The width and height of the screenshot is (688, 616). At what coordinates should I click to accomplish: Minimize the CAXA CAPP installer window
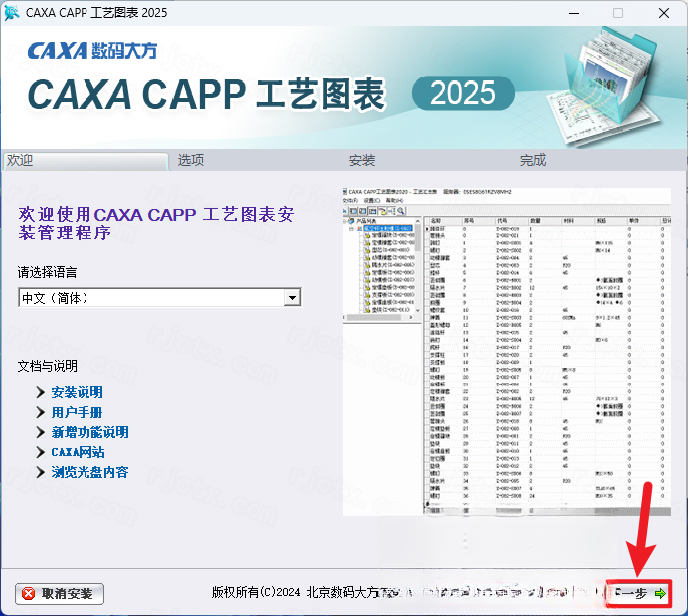tap(574, 13)
